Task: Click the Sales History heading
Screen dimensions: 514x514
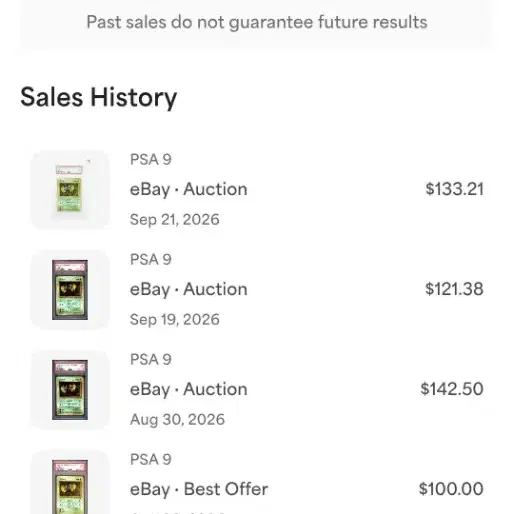Action: (99, 98)
